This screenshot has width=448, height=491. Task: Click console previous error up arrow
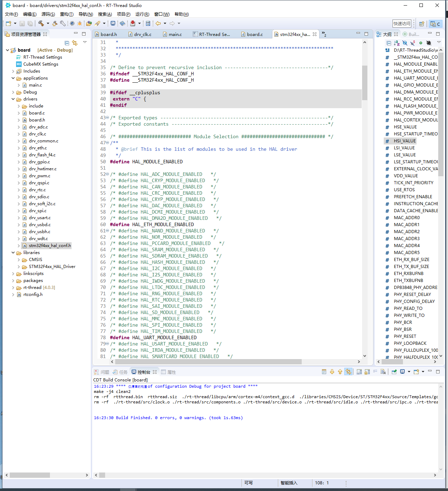340,372
